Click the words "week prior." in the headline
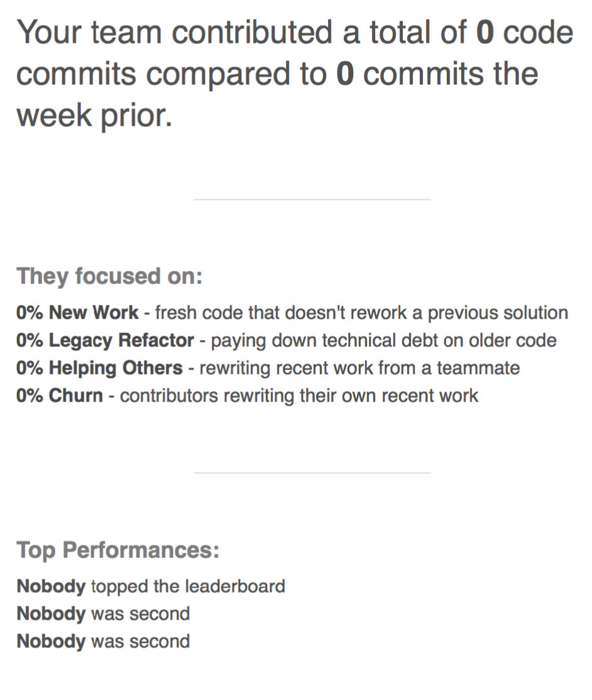 click(94, 116)
